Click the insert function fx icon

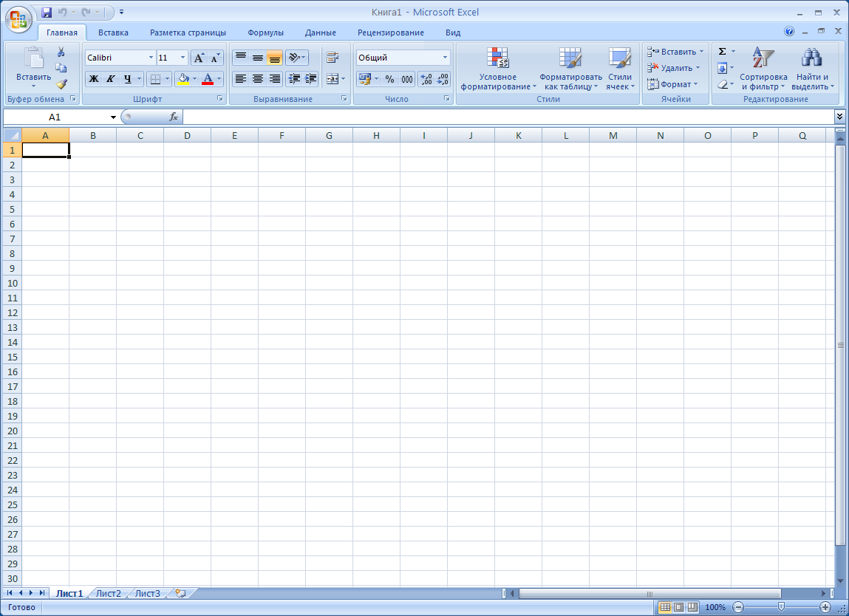pyautogui.click(x=173, y=117)
